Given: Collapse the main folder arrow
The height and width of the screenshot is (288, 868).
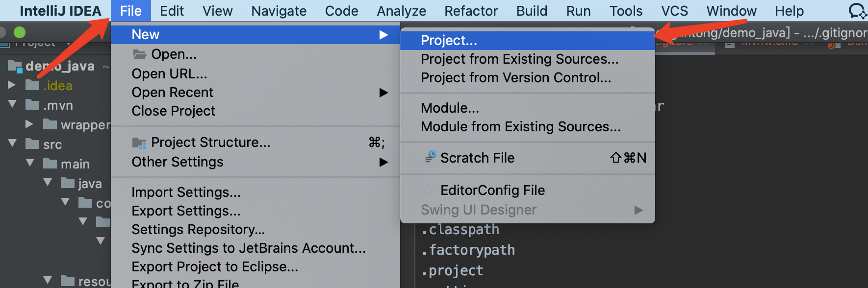Looking at the screenshot, I should [30, 163].
